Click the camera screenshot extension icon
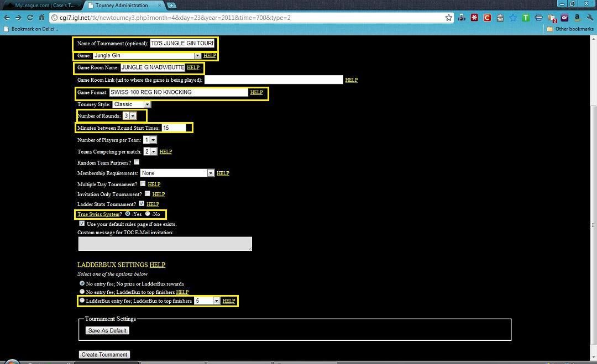 pyautogui.click(x=462, y=18)
